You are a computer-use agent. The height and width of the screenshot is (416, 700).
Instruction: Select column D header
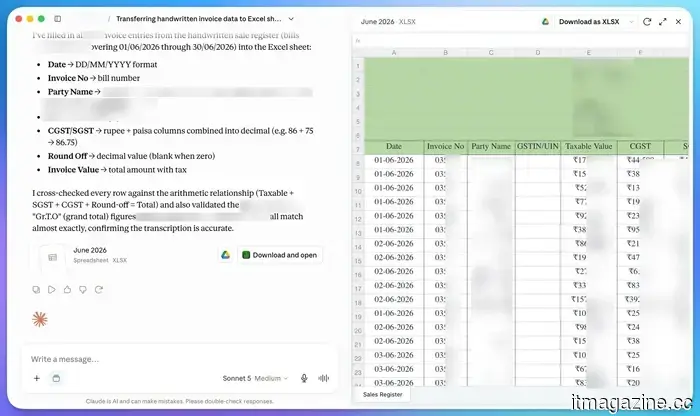click(x=538, y=53)
